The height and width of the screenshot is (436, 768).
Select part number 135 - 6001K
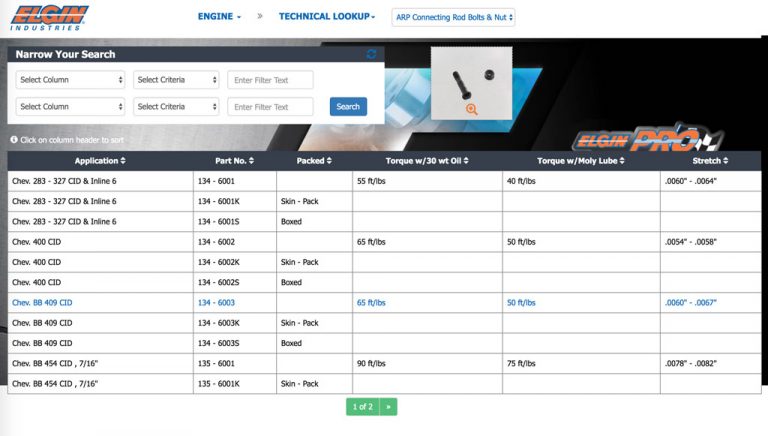[x=219, y=384]
